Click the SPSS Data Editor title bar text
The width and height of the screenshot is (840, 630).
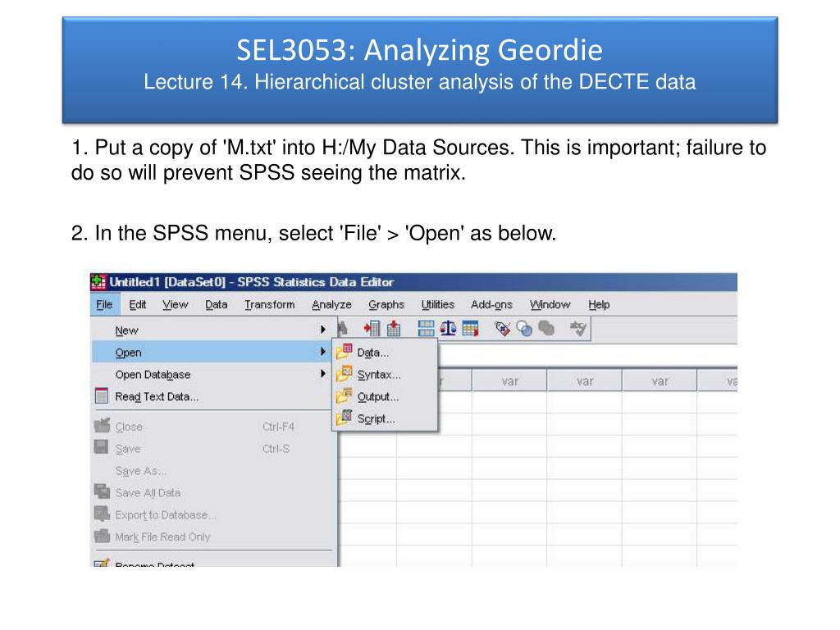point(251,282)
